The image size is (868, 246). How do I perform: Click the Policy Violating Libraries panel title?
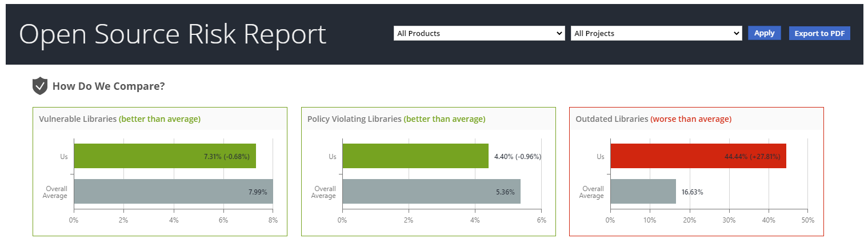[354, 119]
